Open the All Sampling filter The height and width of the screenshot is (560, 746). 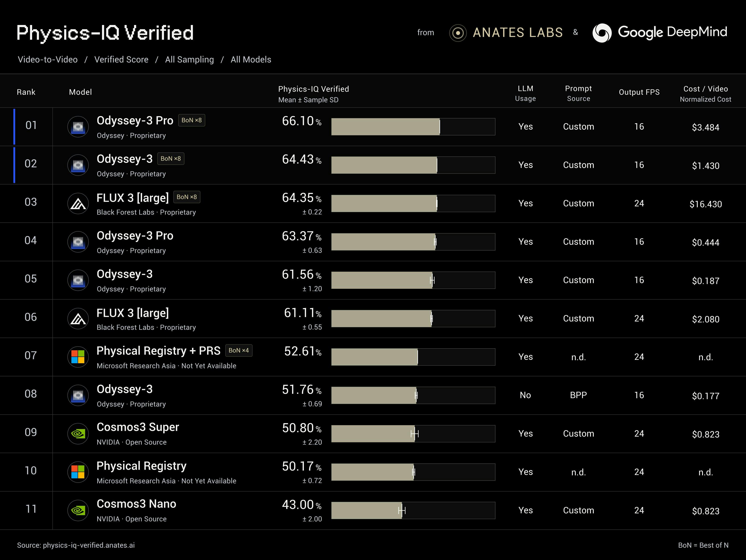pyautogui.click(x=190, y=60)
